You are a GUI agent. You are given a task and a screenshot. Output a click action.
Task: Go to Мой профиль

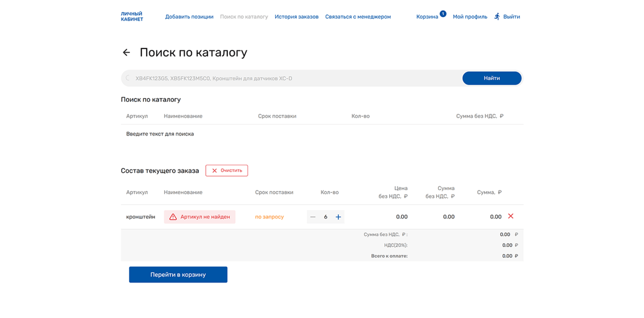point(470,17)
